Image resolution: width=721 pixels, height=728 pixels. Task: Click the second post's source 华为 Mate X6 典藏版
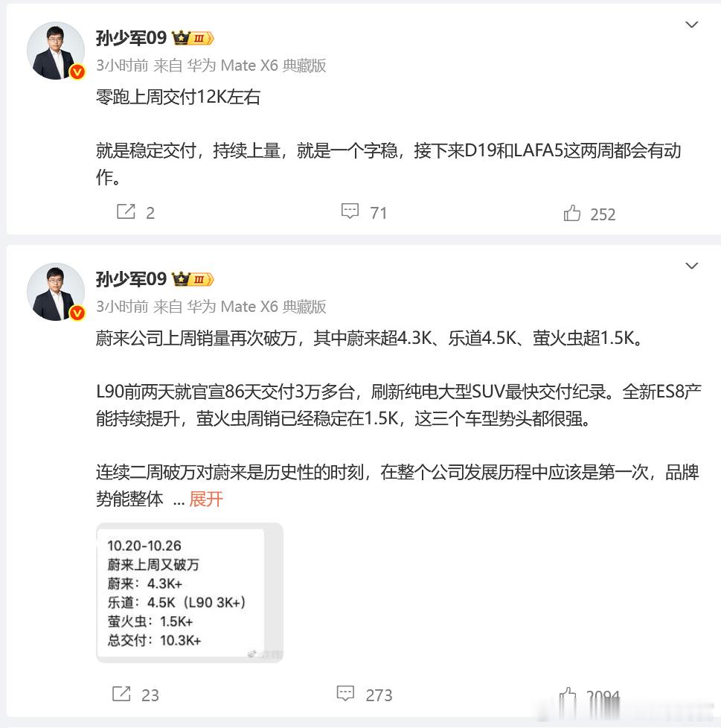coord(257,307)
